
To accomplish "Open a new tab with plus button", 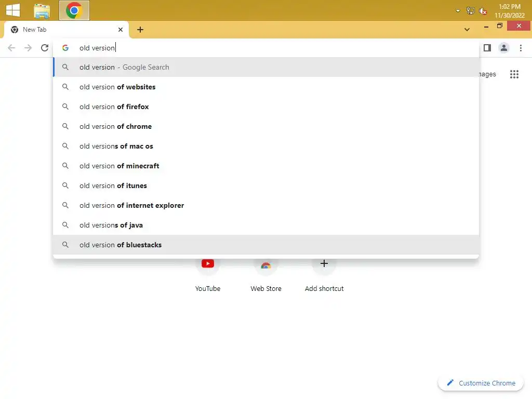I will pos(140,30).
